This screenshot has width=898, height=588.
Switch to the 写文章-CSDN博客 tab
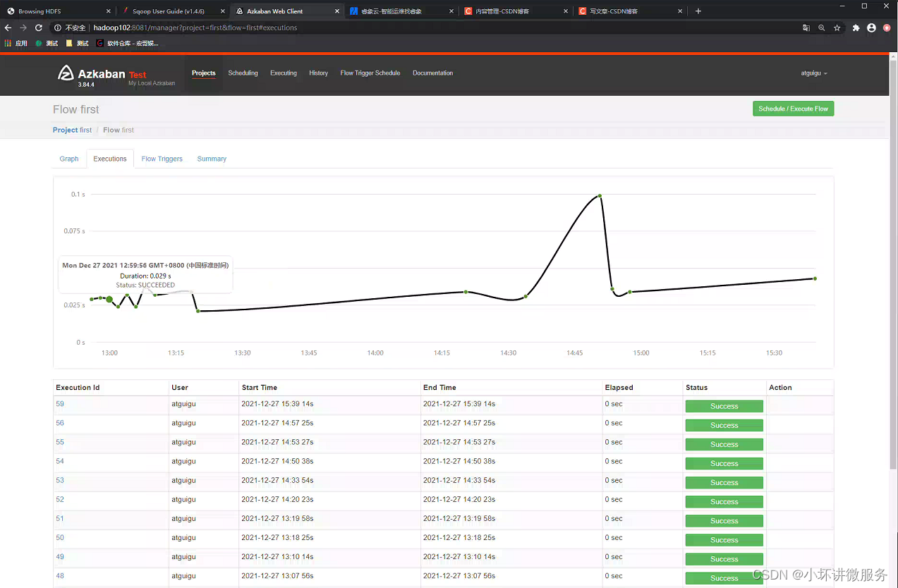coord(630,11)
